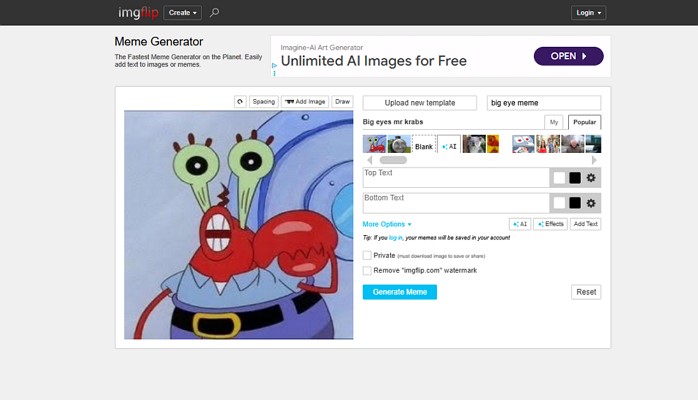Click the Add Text button
The height and width of the screenshot is (400, 698).
pyautogui.click(x=585, y=224)
